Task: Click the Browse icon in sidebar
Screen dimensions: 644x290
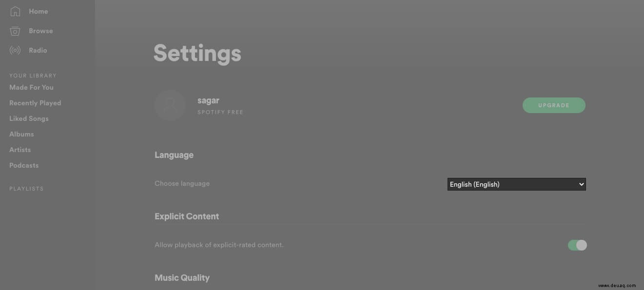Action: tap(15, 31)
